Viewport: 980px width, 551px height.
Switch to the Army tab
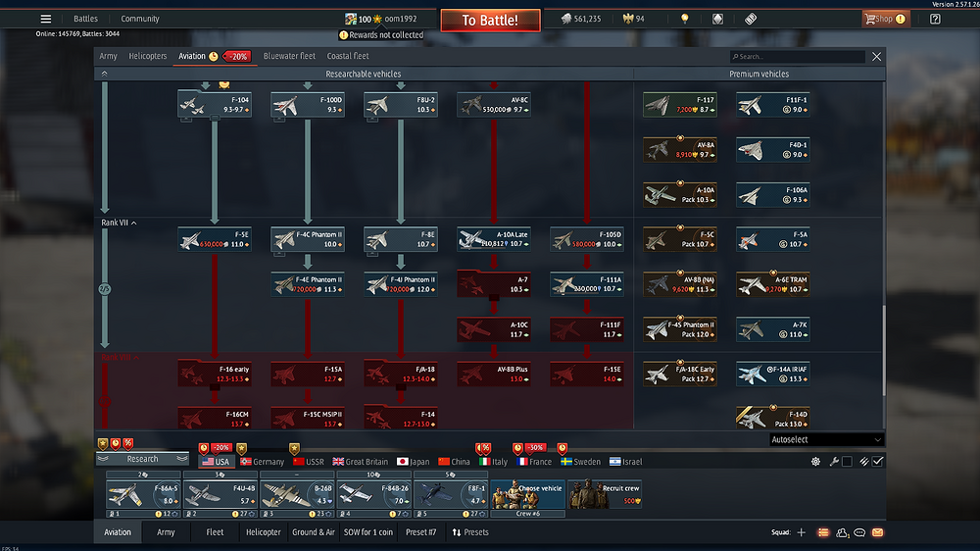point(108,56)
